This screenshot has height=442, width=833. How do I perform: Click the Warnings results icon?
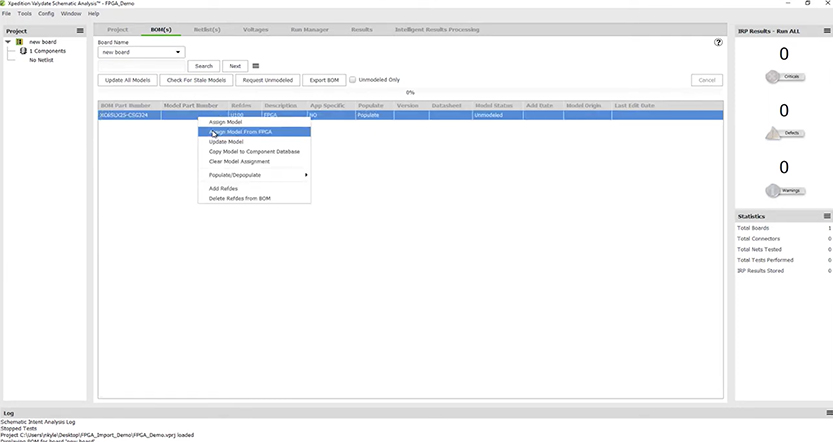[x=772, y=190]
